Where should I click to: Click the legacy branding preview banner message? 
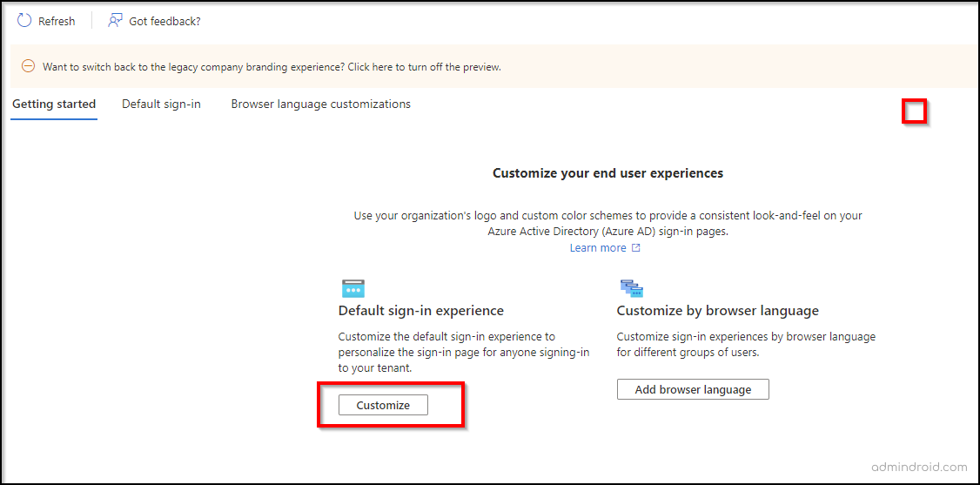272,66
